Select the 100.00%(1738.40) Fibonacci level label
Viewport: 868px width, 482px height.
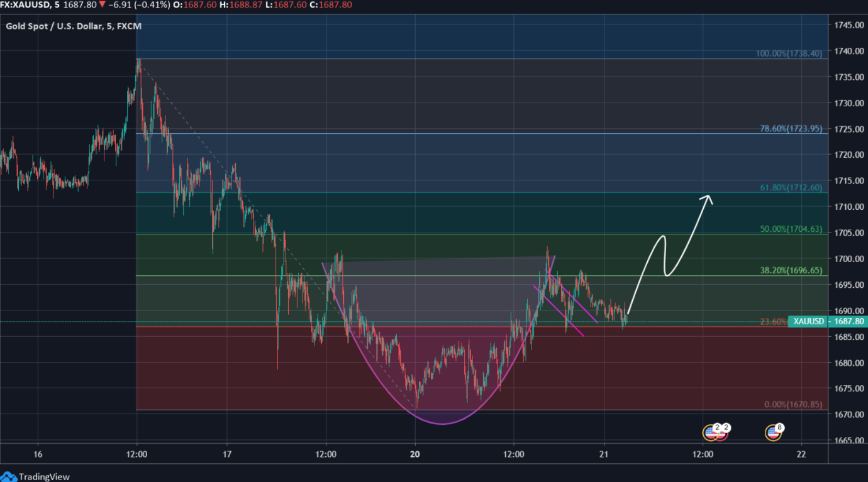[789, 53]
